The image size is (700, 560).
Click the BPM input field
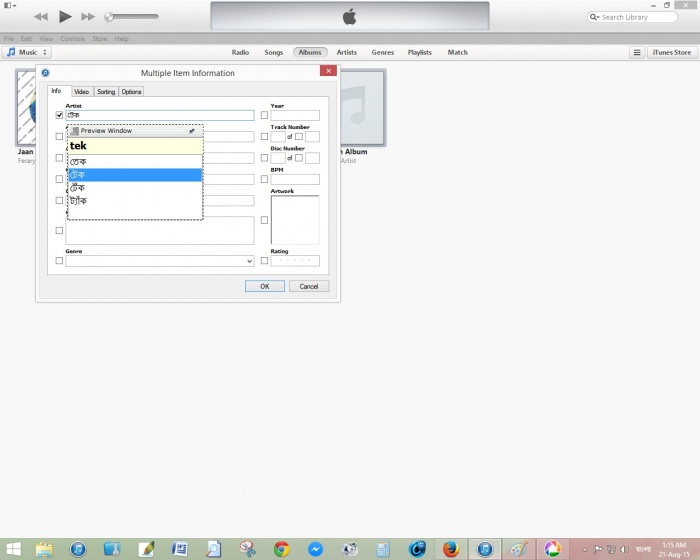point(295,179)
